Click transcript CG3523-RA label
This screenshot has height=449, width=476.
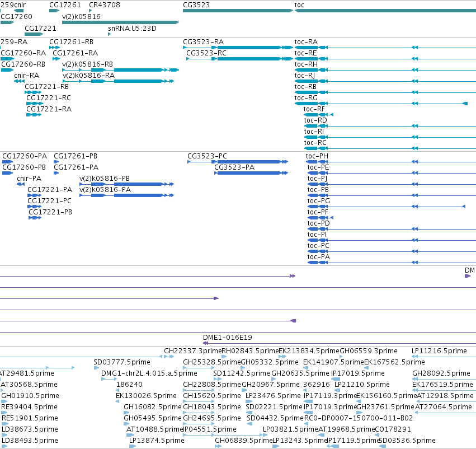(x=203, y=41)
